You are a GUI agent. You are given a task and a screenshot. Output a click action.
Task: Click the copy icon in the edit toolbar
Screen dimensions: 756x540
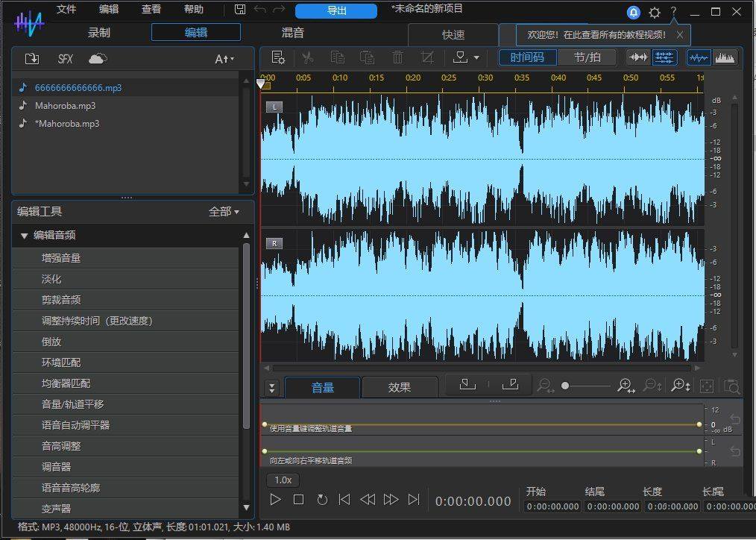(x=337, y=57)
